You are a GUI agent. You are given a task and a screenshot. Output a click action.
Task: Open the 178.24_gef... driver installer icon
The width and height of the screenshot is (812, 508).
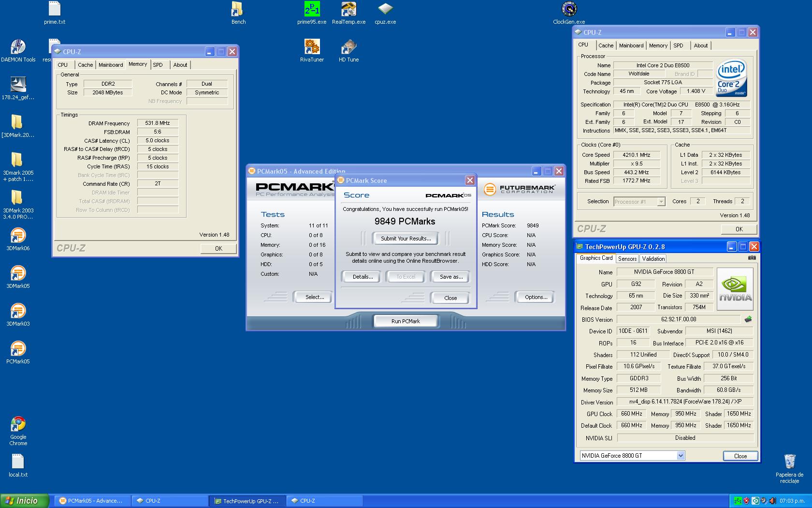coord(18,89)
